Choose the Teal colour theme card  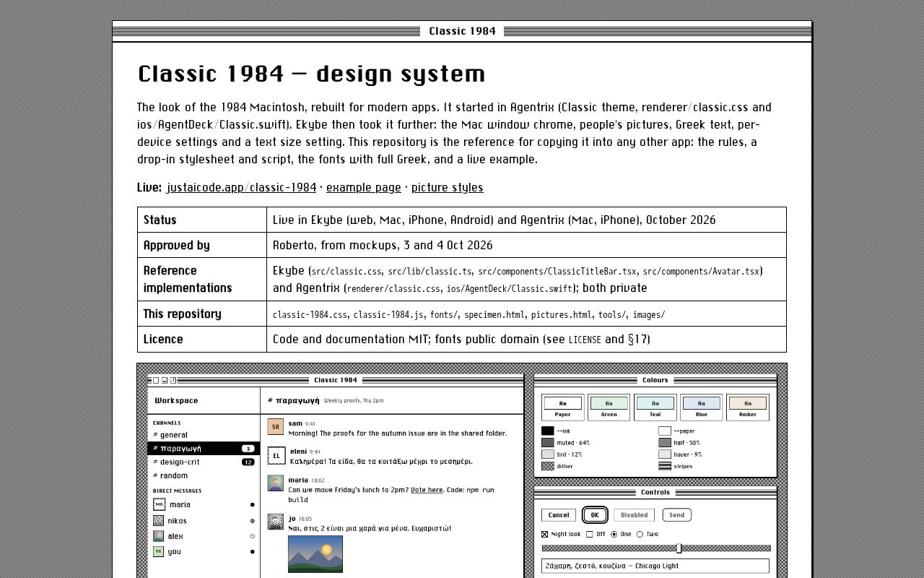[655, 407]
